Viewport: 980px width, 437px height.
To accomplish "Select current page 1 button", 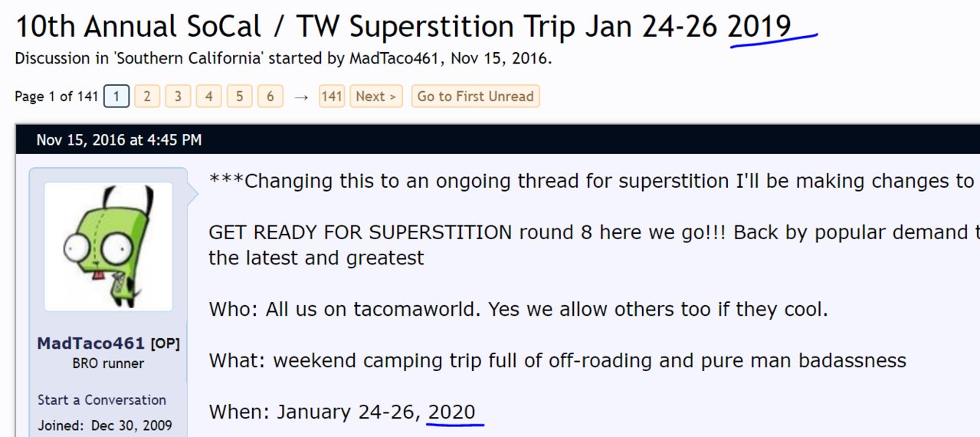I will pos(116,96).
